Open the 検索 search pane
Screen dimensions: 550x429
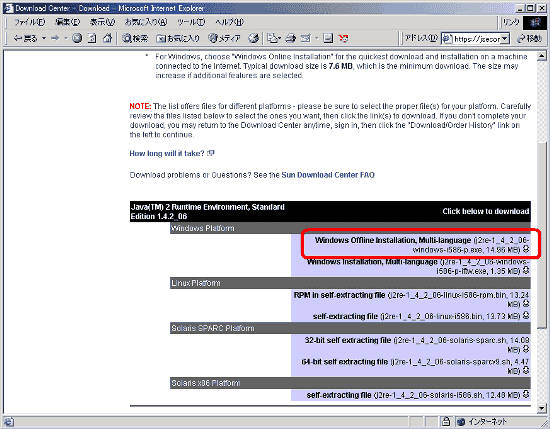[x=135, y=38]
